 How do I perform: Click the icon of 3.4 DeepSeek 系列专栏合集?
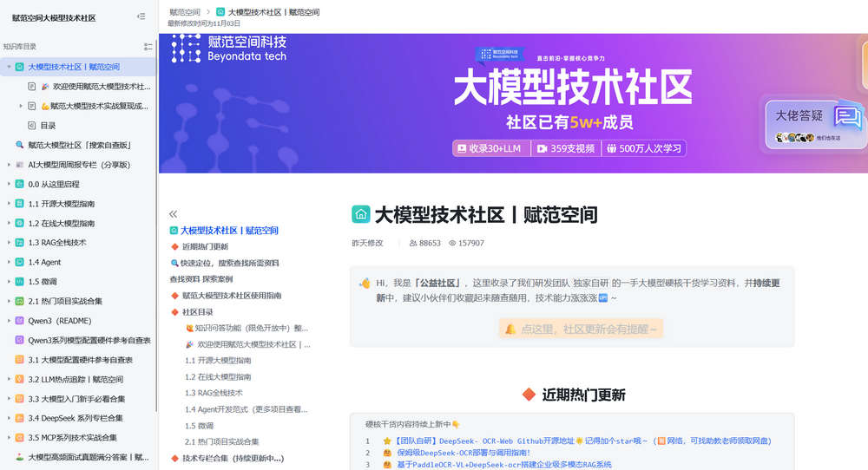pyautogui.click(x=19, y=418)
